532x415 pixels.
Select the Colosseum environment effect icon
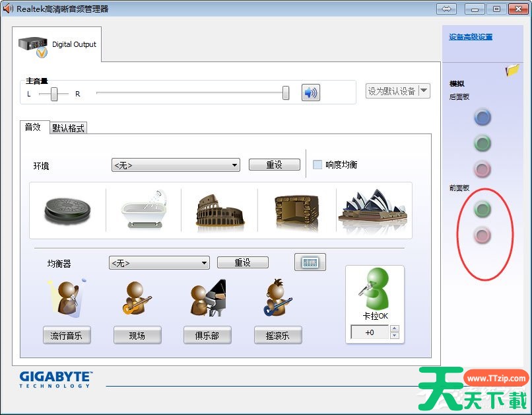pyautogui.click(x=219, y=210)
